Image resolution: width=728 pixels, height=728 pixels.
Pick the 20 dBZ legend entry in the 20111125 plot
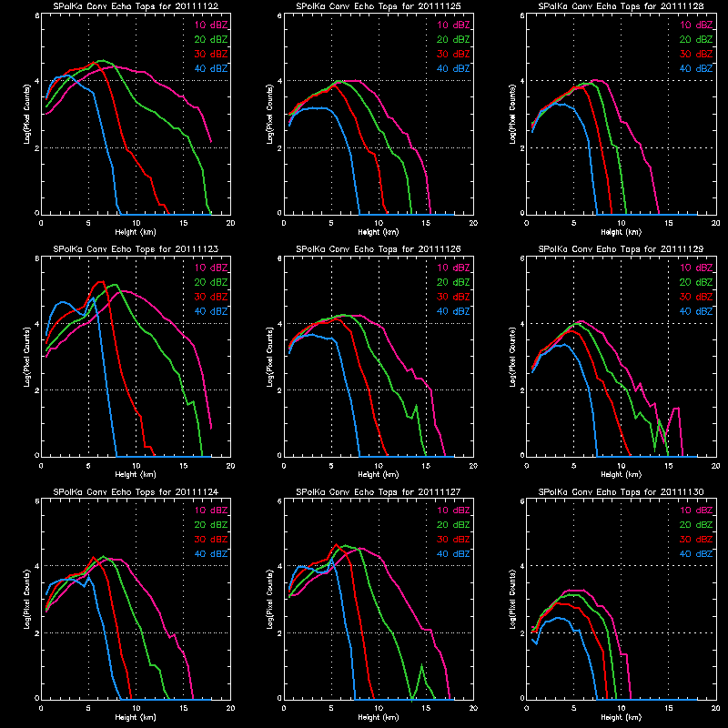[453, 39]
